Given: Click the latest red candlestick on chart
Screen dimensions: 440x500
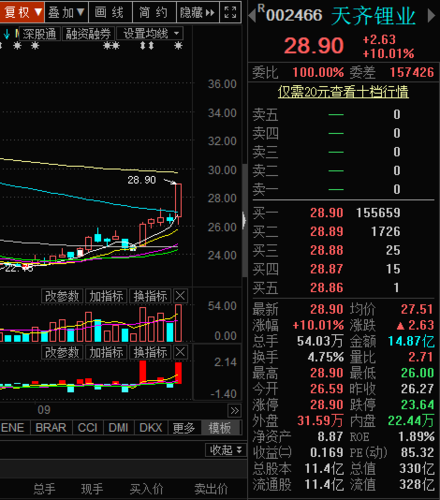Looking at the screenshot, I should (x=178, y=203).
